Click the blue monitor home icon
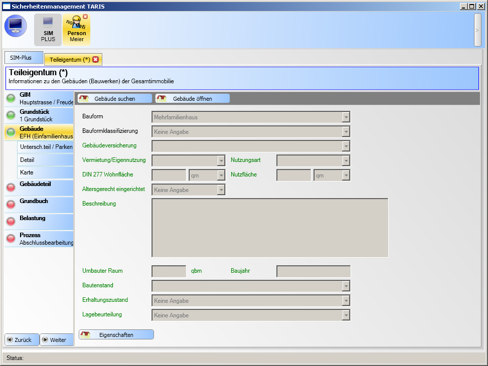 [15, 26]
